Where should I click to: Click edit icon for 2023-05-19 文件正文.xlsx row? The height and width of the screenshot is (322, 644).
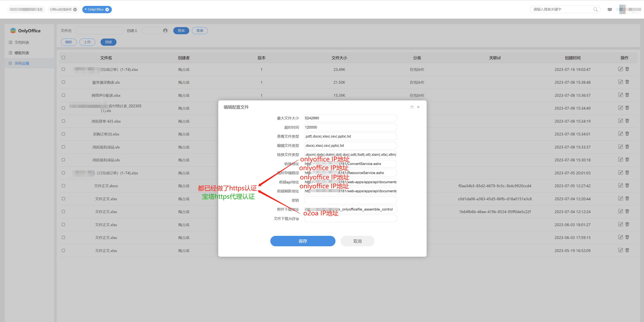[621, 250]
